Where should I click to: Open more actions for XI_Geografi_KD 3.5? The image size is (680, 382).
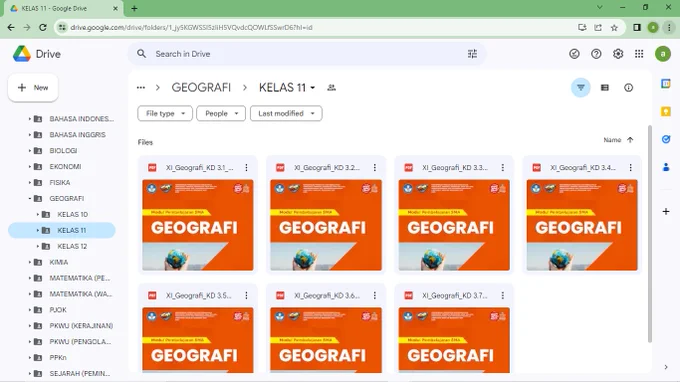tap(246, 295)
